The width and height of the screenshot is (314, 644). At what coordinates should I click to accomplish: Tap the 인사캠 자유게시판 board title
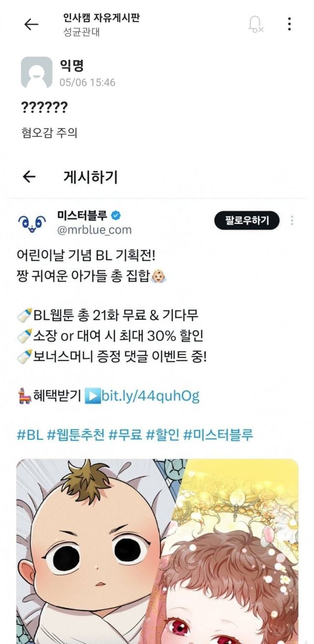tap(102, 19)
